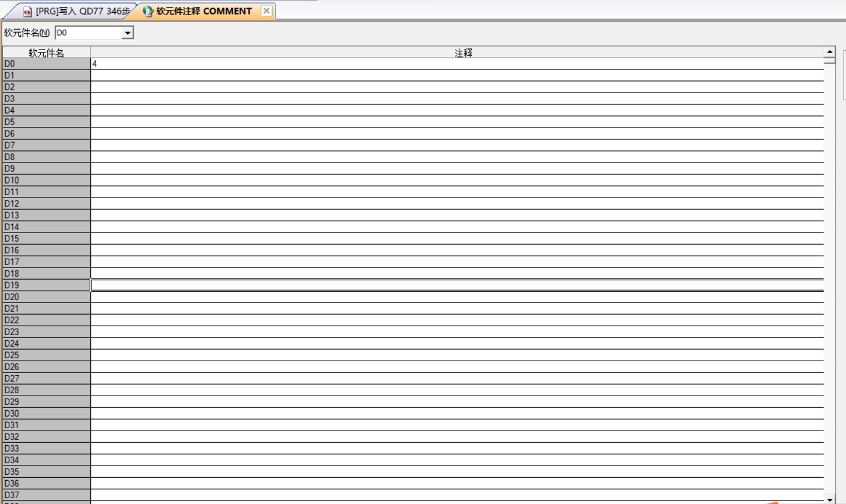Select the comment cell for D36
This screenshot has width=846, height=504.
[x=457, y=483]
